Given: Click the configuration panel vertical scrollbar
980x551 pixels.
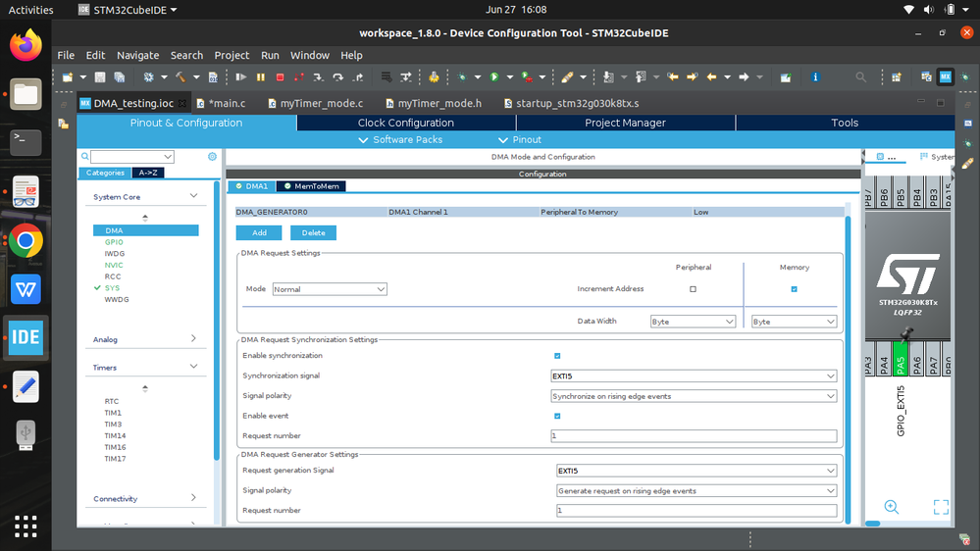Looking at the screenshot, I should point(849,369).
